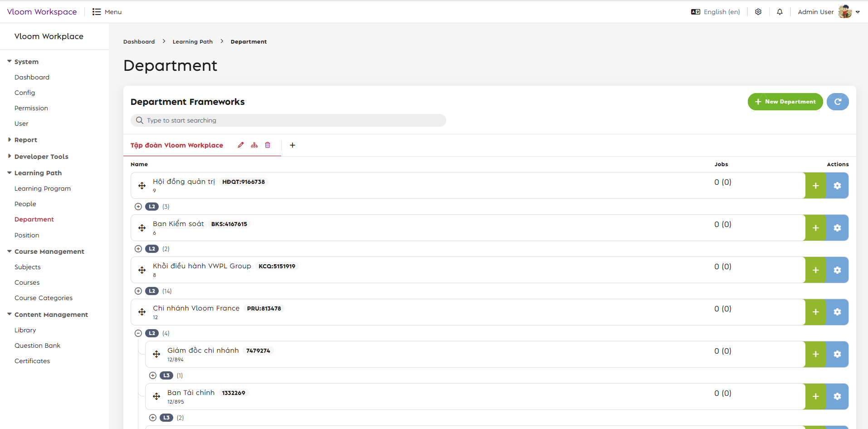Screen dimensions: 868x429
Task: Select the Tập đoàn Vloom Workplace tab
Action: pos(177,145)
